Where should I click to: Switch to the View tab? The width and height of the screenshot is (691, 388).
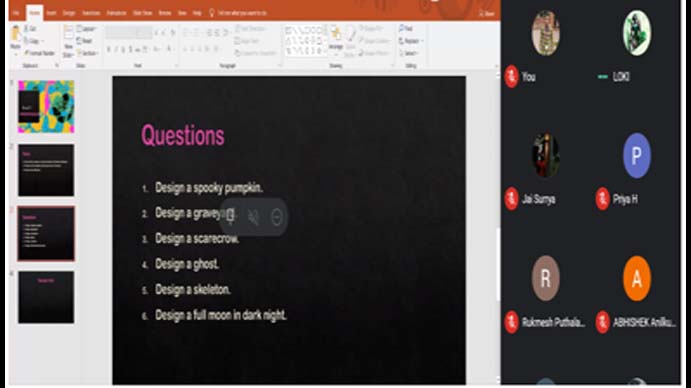[182, 13]
